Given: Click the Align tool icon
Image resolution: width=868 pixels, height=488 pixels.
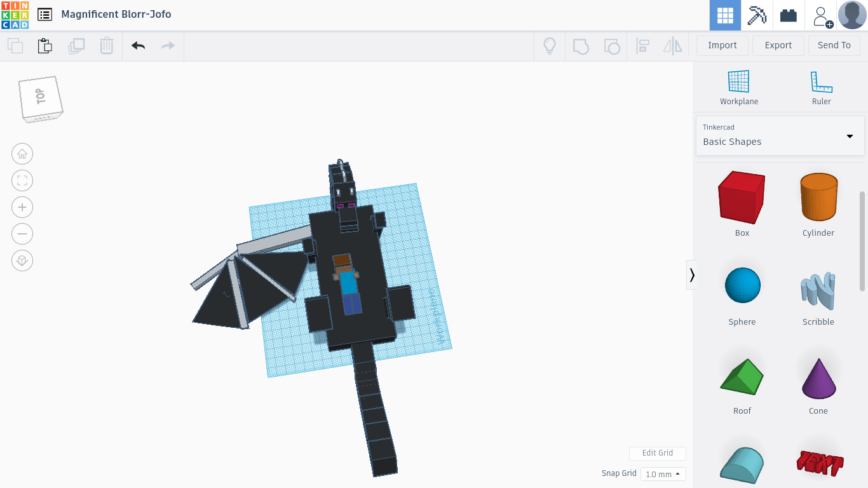Looking at the screenshot, I should [642, 46].
